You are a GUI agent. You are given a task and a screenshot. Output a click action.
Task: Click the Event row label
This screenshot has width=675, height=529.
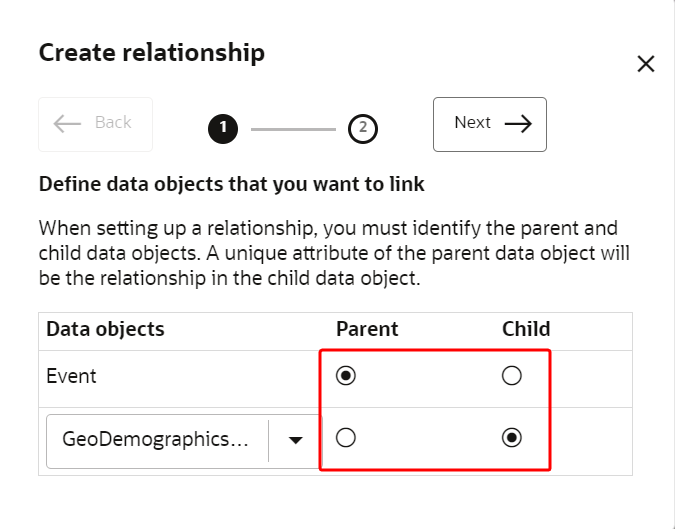pyautogui.click(x=72, y=377)
